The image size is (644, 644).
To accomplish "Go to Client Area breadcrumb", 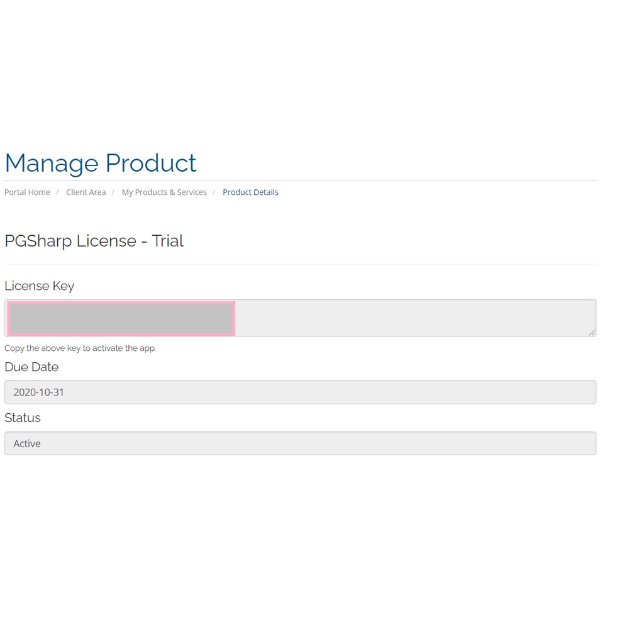I will point(86,192).
